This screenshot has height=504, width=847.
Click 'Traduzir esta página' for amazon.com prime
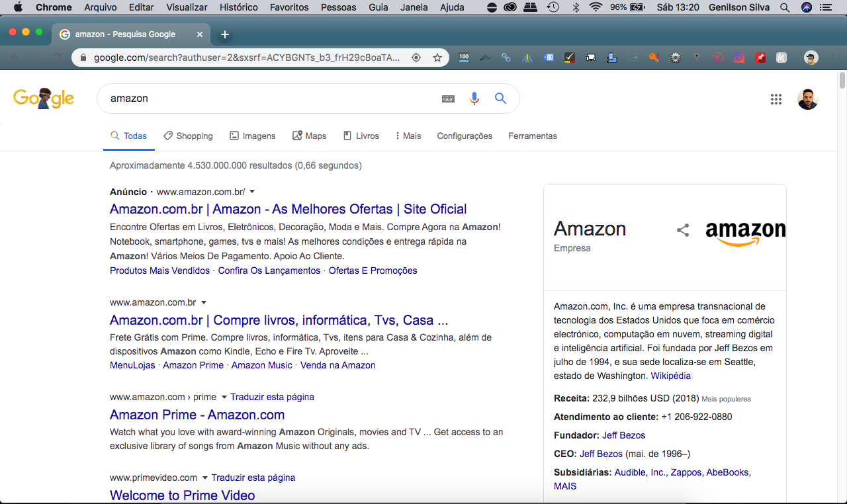pyautogui.click(x=272, y=397)
